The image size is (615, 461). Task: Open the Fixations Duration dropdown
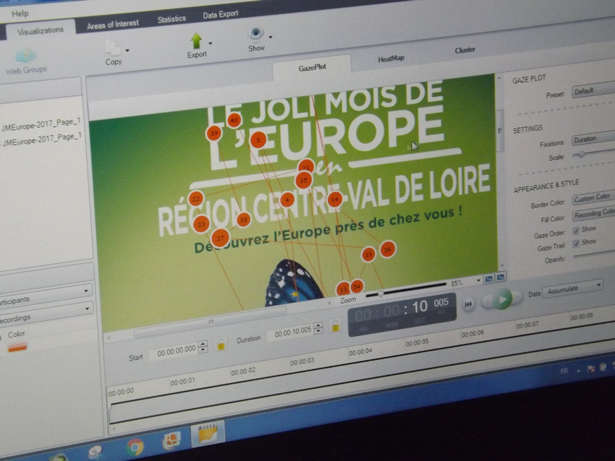pyautogui.click(x=593, y=139)
